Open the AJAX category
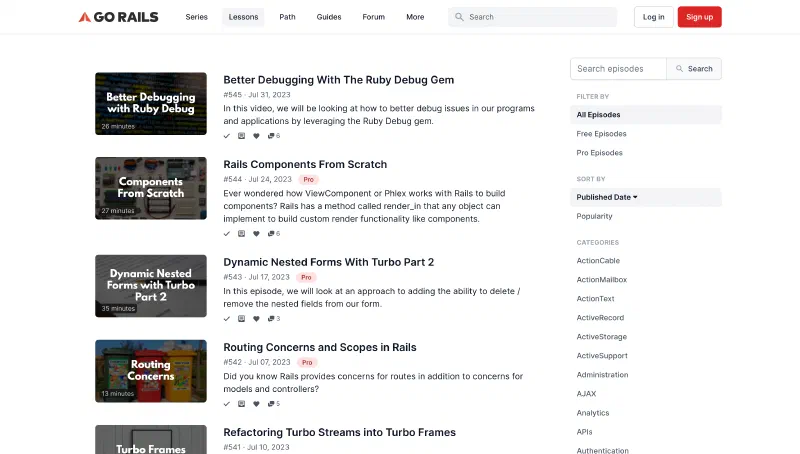The width and height of the screenshot is (800, 454). (586, 394)
